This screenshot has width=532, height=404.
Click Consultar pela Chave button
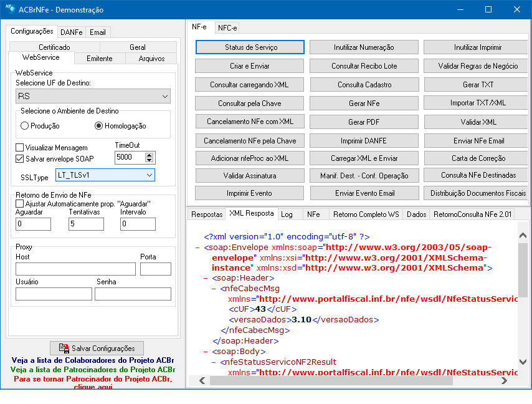tap(249, 103)
